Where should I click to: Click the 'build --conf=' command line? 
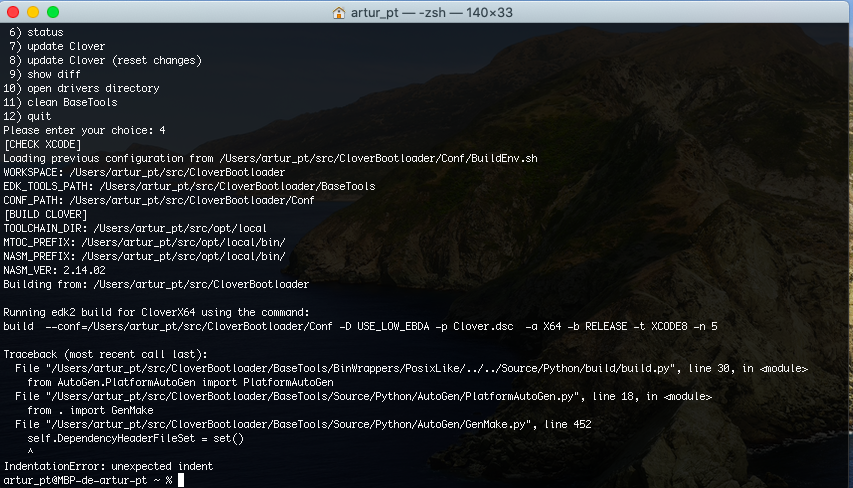360,326
